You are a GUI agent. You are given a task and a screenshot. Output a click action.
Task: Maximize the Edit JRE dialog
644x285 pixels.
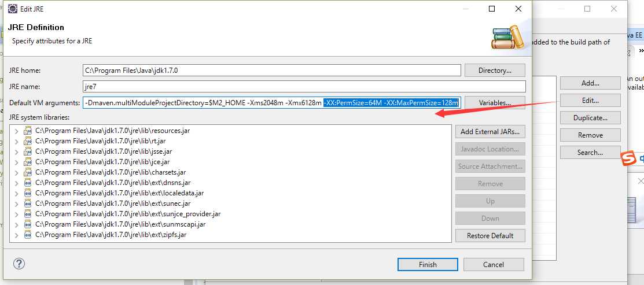click(x=492, y=9)
